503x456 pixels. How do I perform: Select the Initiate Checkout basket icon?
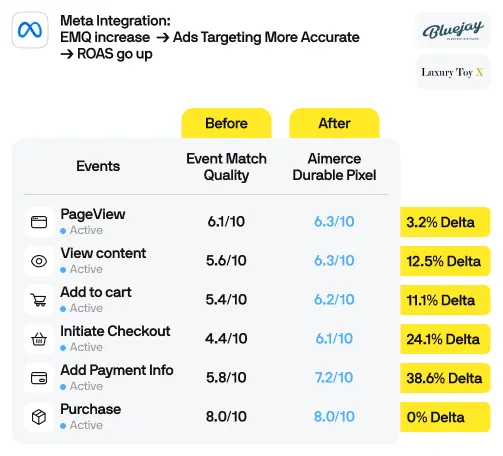tap(39, 339)
